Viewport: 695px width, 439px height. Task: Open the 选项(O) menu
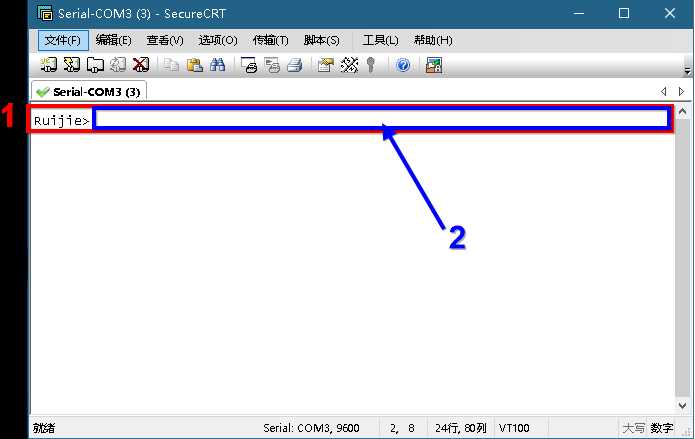[218, 40]
